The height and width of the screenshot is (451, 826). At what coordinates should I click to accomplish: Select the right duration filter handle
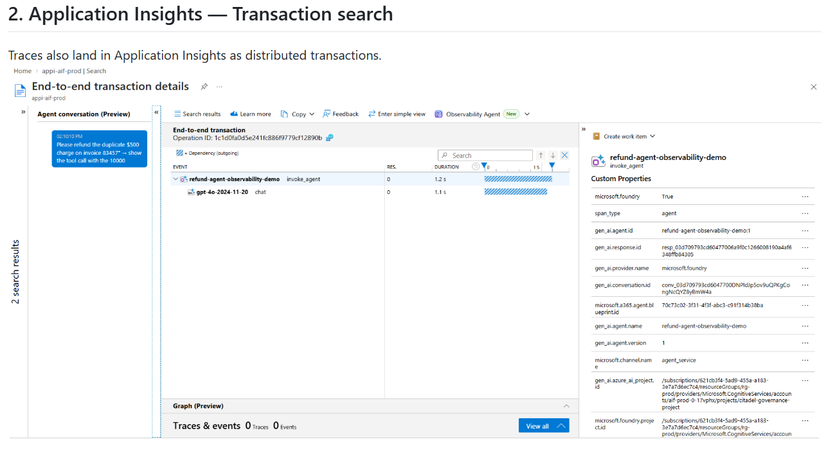click(x=552, y=166)
